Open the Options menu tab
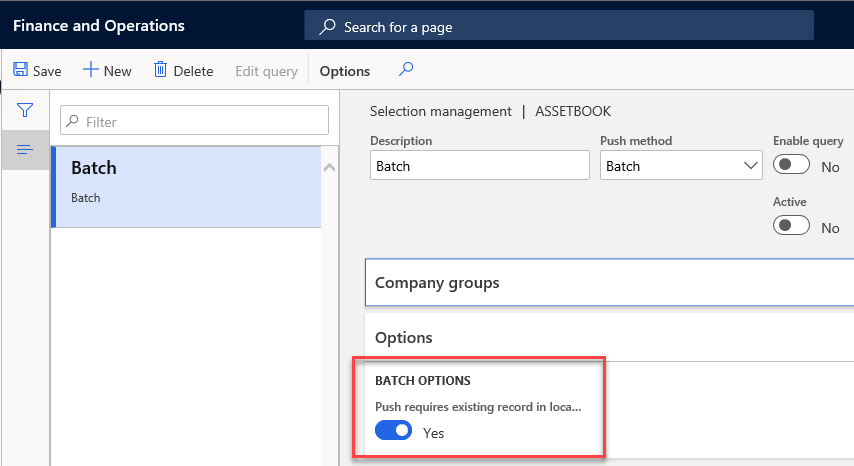 click(x=345, y=71)
